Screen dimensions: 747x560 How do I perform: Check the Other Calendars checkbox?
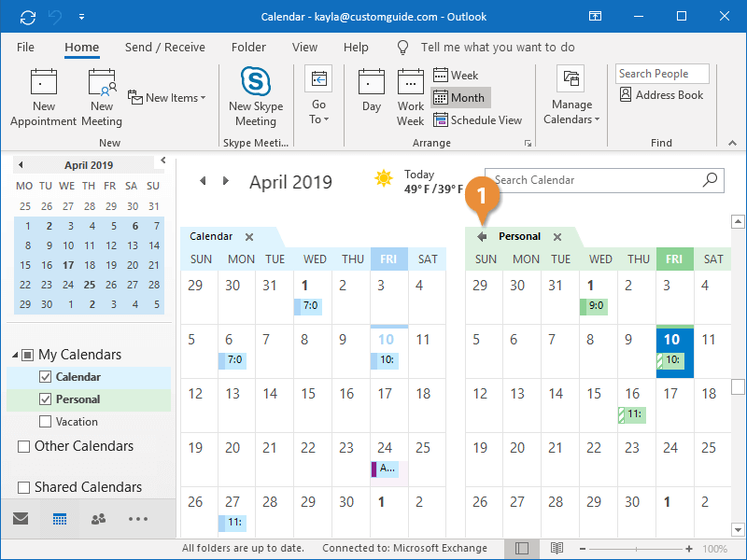[x=23, y=446]
